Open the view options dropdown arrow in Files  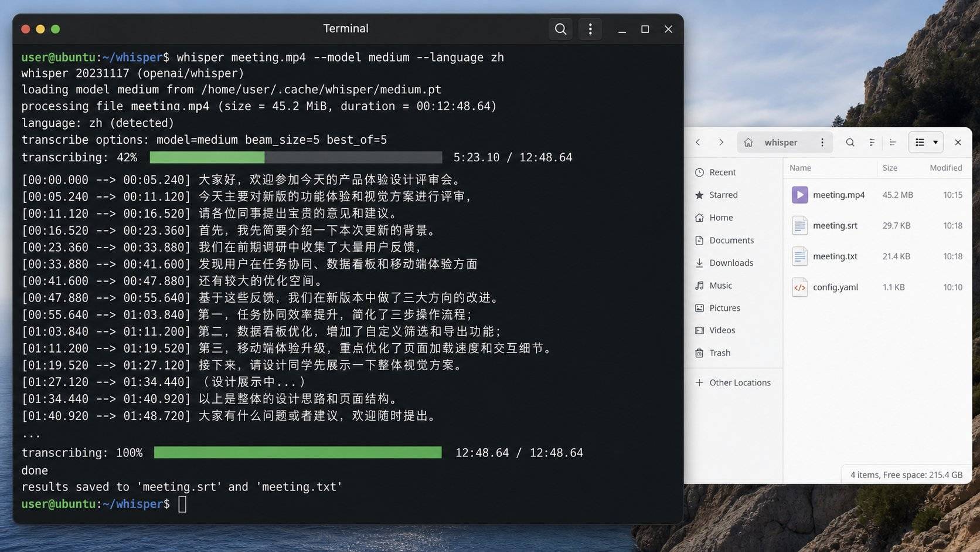[x=936, y=142]
